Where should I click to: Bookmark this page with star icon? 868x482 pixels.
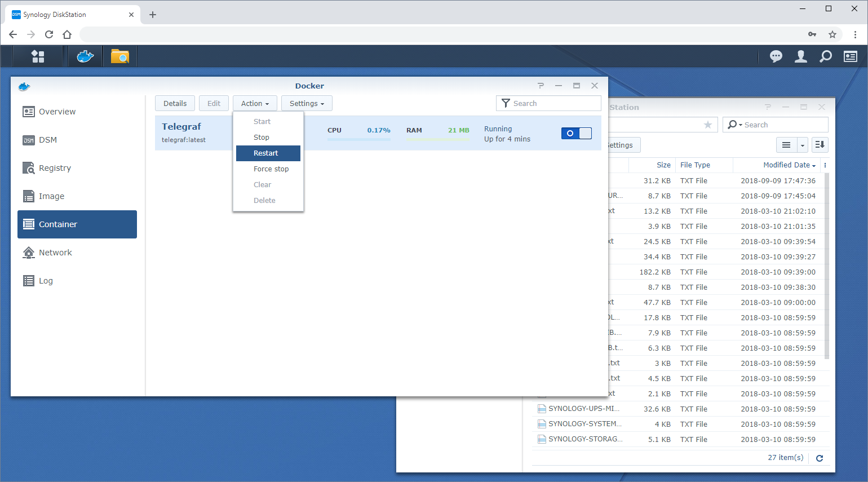tap(832, 34)
